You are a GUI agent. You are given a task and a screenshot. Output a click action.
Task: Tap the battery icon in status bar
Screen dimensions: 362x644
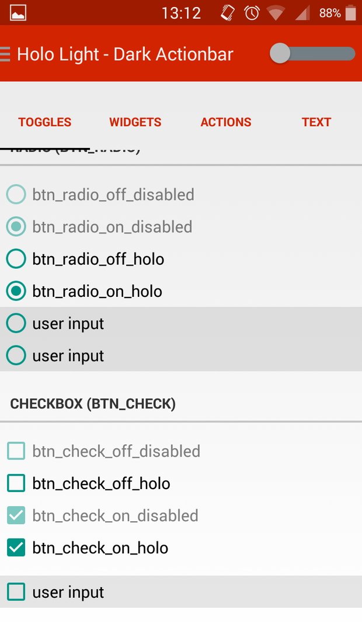tap(350, 13)
